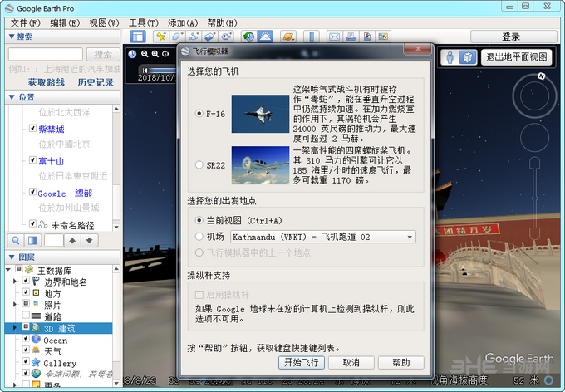Open the 工具(T) menu
Screen dimensions: 565x392
coord(144,22)
